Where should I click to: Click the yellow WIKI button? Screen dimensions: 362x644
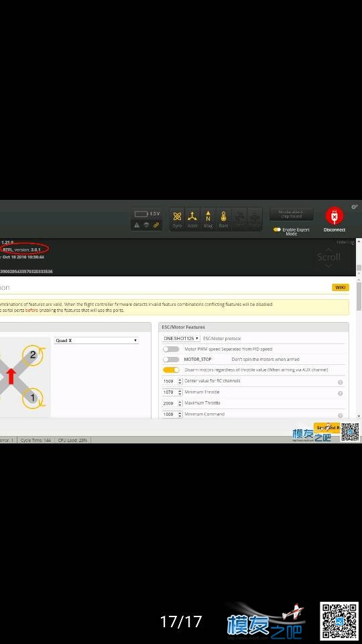341,288
